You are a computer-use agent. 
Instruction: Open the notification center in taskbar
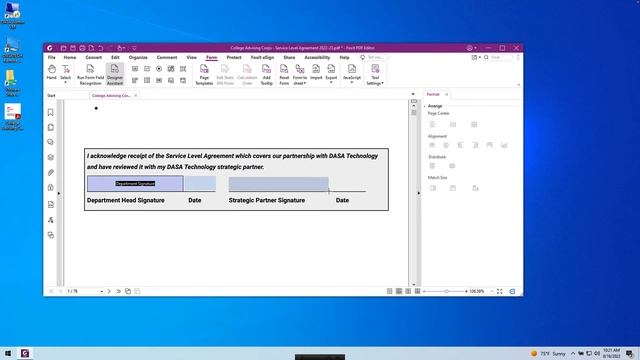coord(630,353)
